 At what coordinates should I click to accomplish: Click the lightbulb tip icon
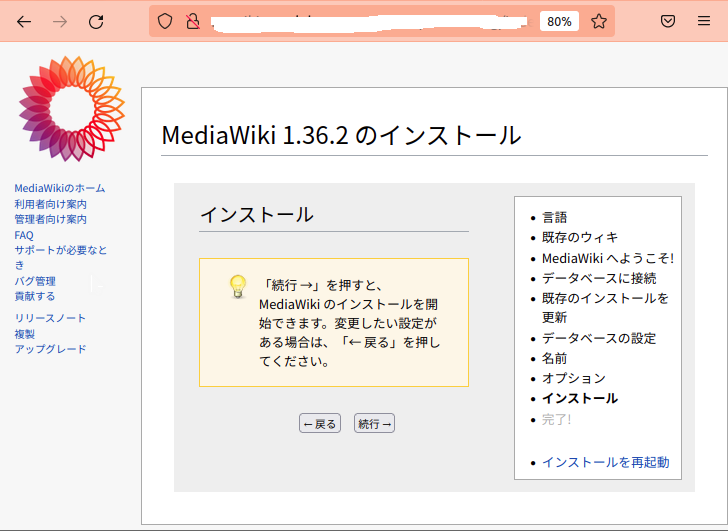click(238, 287)
